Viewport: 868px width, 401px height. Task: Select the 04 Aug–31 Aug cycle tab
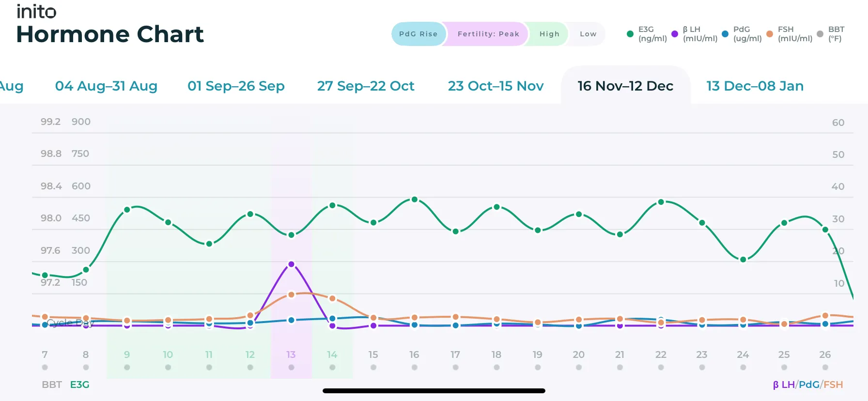tap(106, 86)
